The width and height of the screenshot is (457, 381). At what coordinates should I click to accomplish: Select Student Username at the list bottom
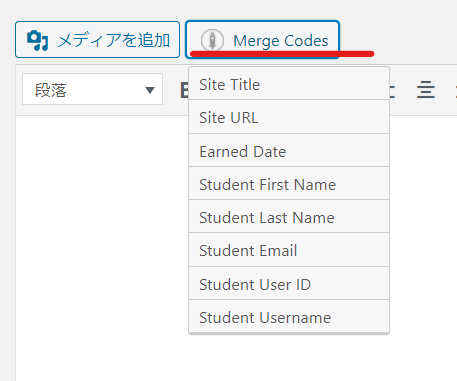click(x=289, y=317)
